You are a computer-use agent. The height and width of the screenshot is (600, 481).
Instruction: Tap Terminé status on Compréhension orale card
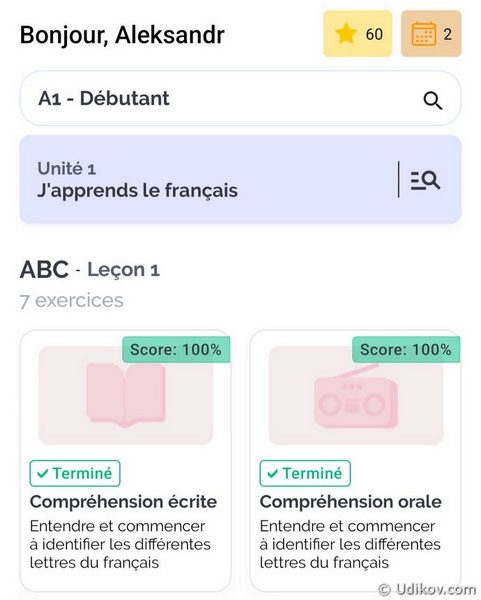click(x=305, y=473)
